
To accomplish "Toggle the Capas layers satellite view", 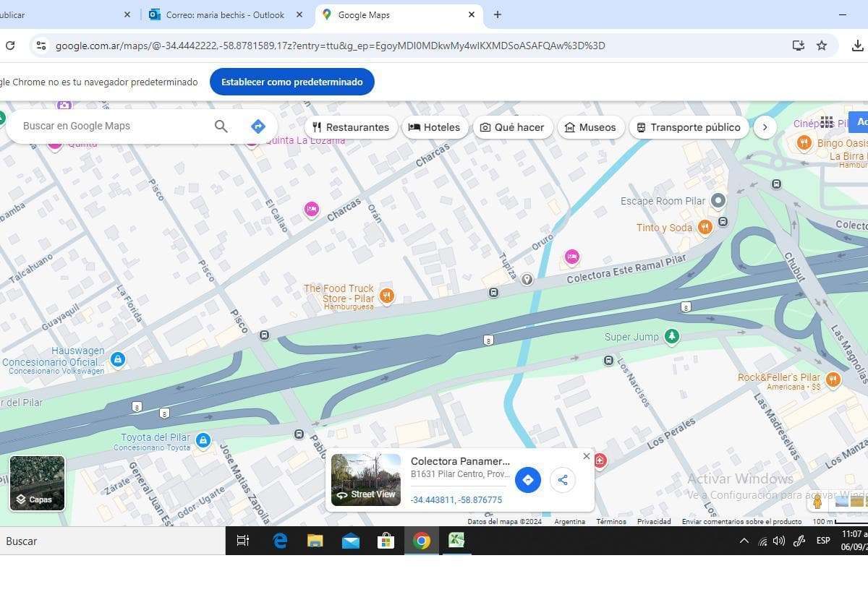I will pyautogui.click(x=37, y=483).
